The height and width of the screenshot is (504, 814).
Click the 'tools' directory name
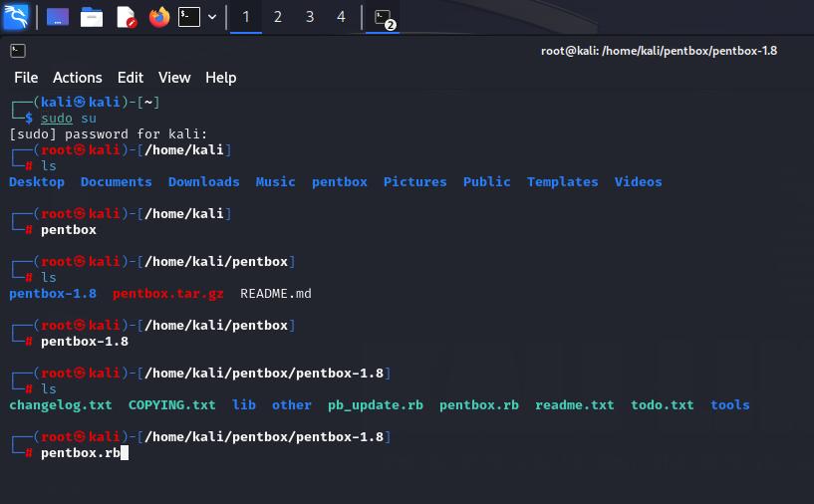(x=730, y=404)
